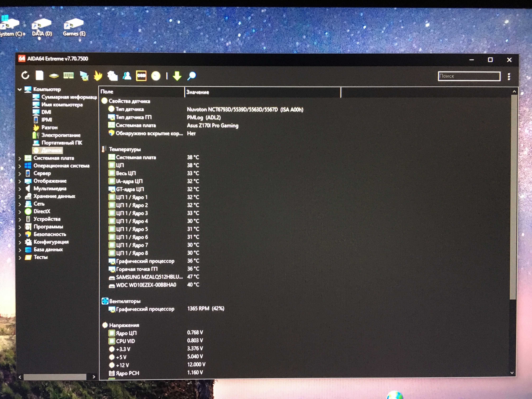Click the Refresh toolbar icon
The width and height of the screenshot is (532, 399).
25,75
